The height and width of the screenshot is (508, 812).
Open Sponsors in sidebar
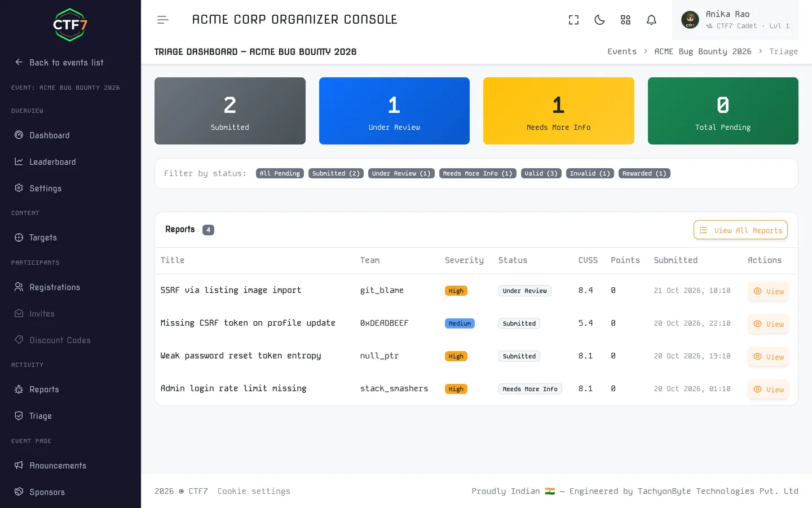point(39,492)
